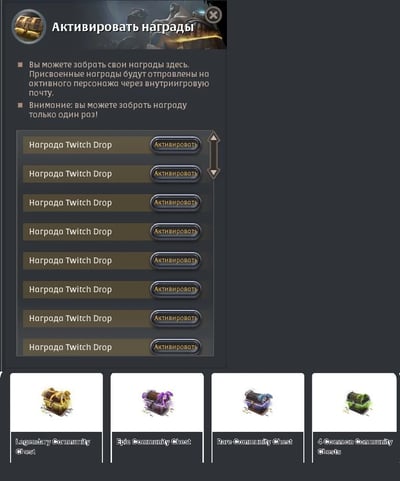Activate the fifth Twitch Drop reward
400x481 pixels.
(175, 260)
